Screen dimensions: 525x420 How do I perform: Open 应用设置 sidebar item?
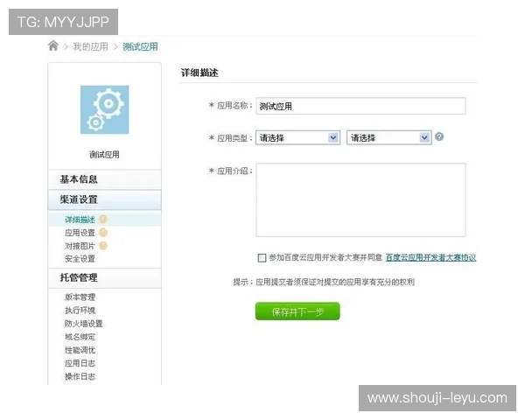click(80, 233)
